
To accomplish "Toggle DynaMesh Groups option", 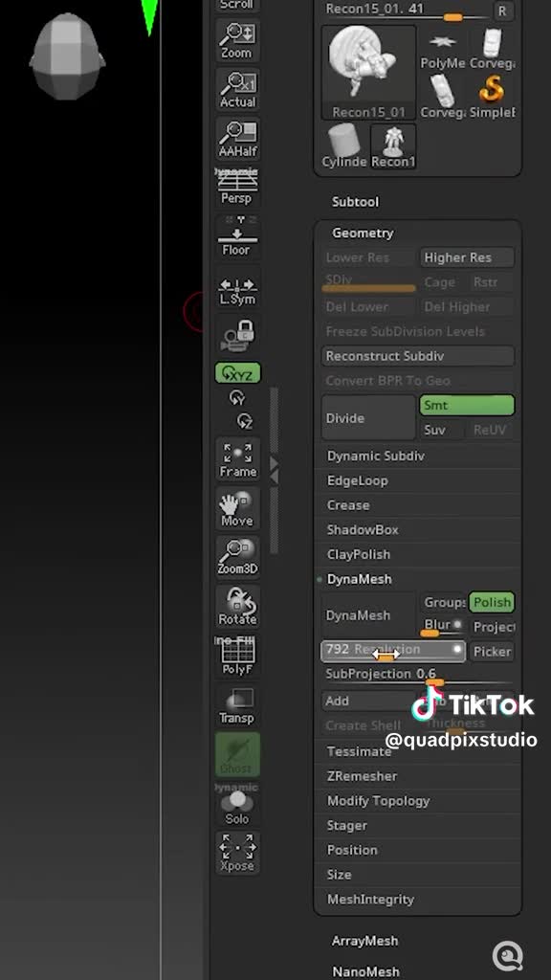I will pyautogui.click(x=443, y=603).
